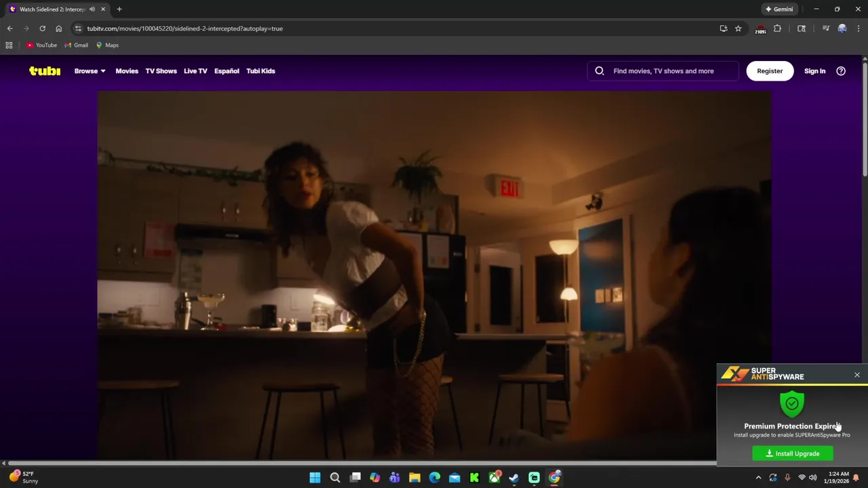Screen dimensions: 868x488
Task: Open a new browser tab
Action: (119, 9)
